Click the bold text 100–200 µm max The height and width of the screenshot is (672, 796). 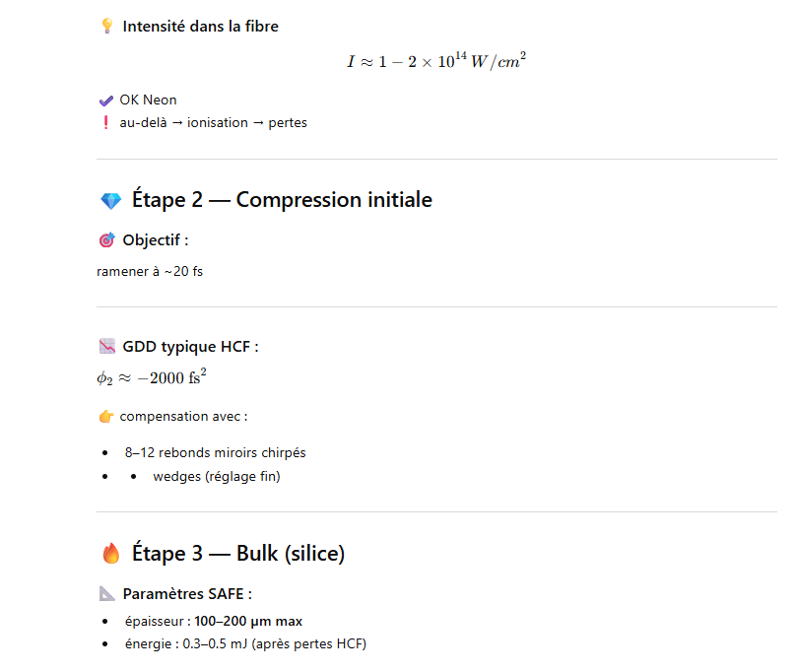[248, 621]
